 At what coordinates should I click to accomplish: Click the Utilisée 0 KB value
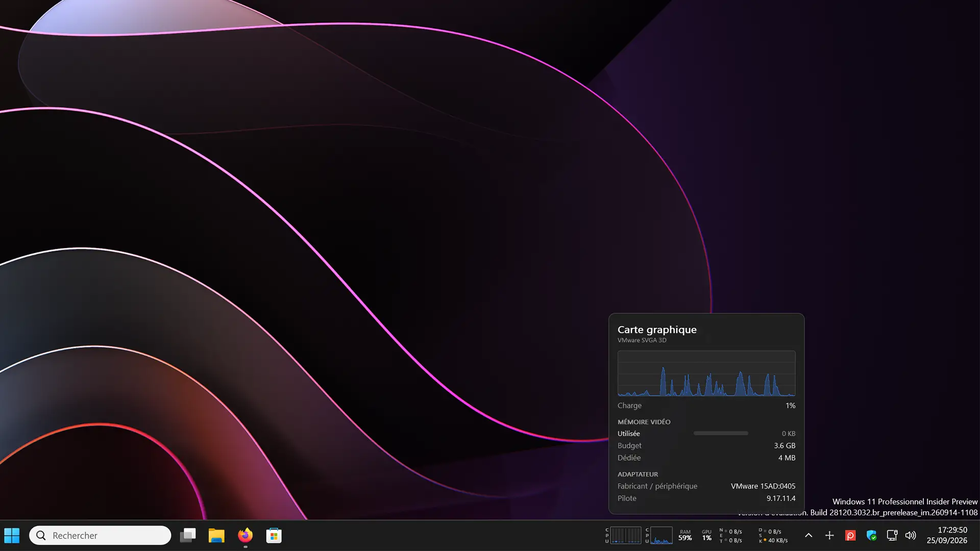tap(789, 434)
